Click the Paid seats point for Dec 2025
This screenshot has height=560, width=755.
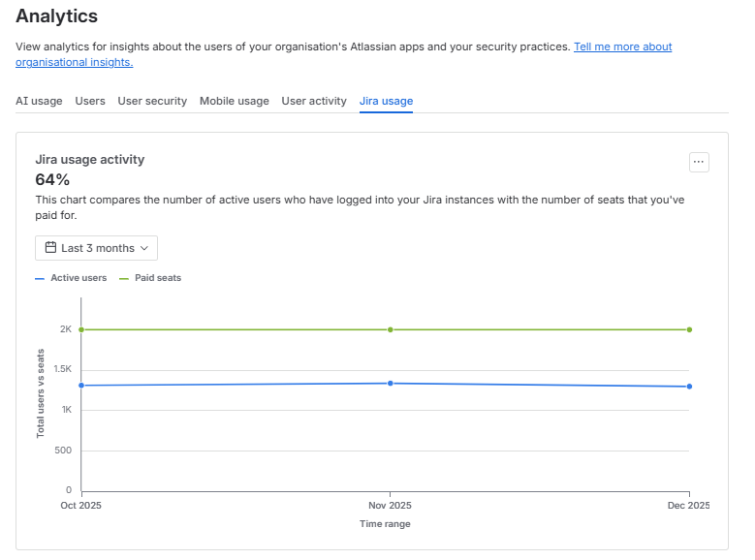coord(689,329)
